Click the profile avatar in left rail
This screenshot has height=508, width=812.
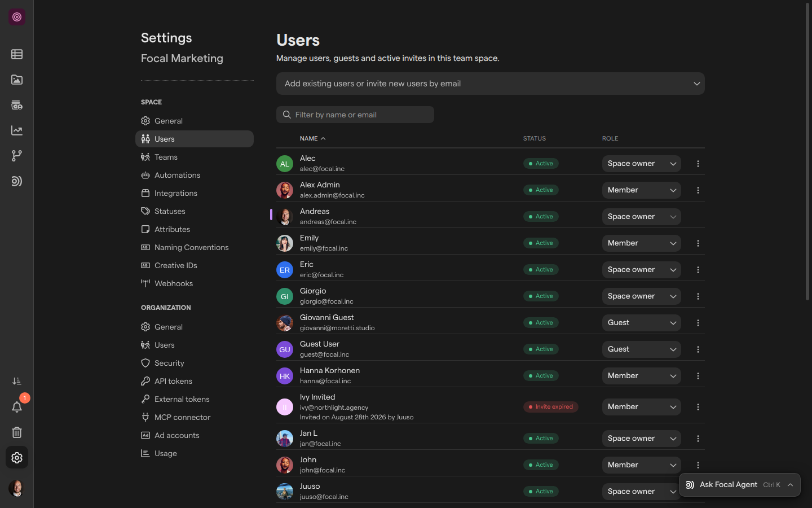(17, 488)
